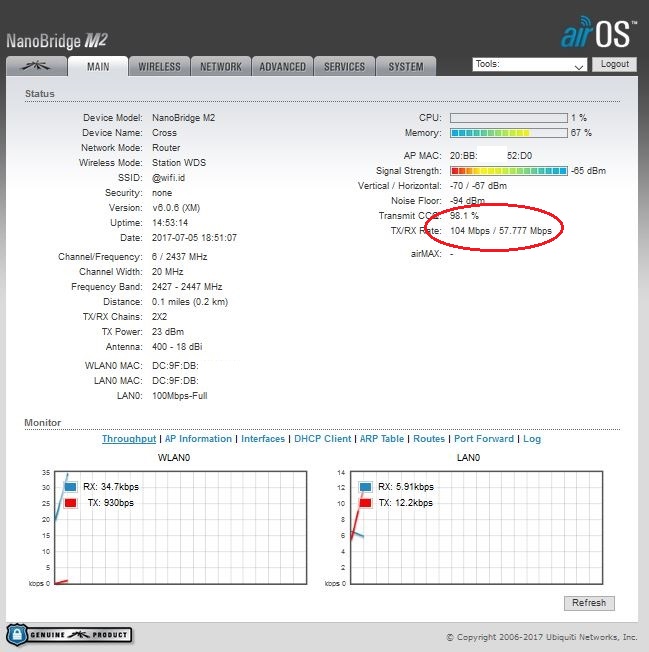Select the channel '6 / 2437 MHz'

(x=180, y=257)
